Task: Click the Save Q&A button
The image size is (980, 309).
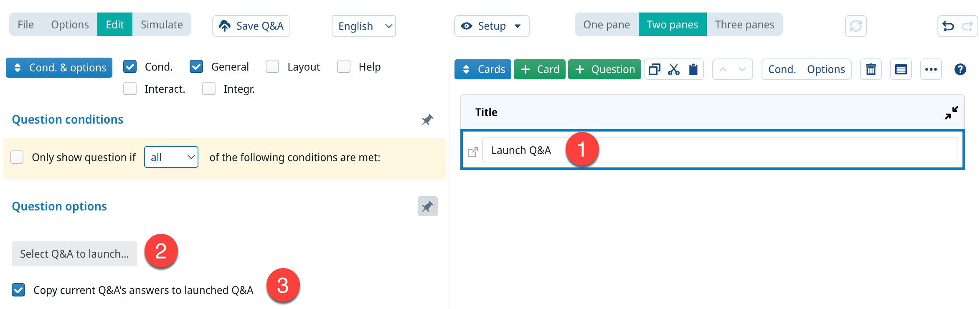Action: [251, 26]
